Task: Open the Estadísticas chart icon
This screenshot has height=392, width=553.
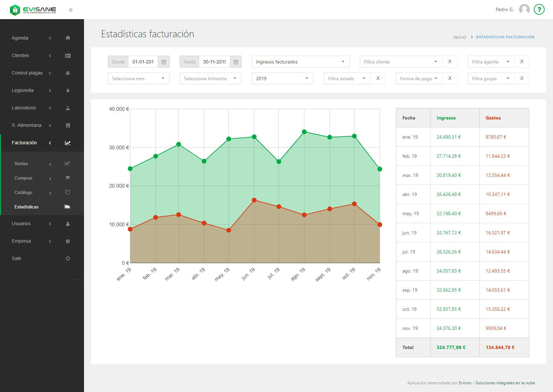Action: [x=68, y=206]
